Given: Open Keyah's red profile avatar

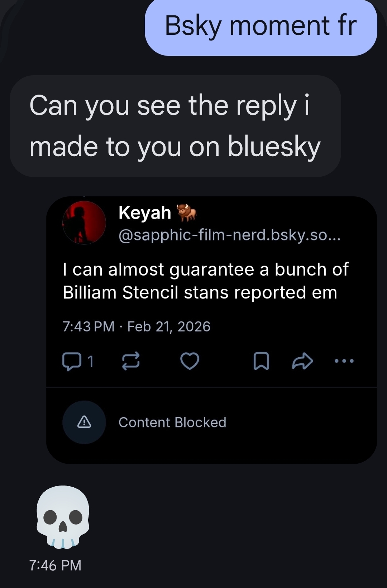Looking at the screenshot, I should pyautogui.click(x=84, y=223).
